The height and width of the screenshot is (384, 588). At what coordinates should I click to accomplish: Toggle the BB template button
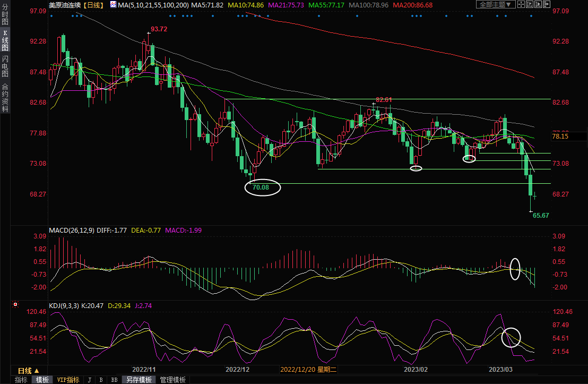pos(114,380)
